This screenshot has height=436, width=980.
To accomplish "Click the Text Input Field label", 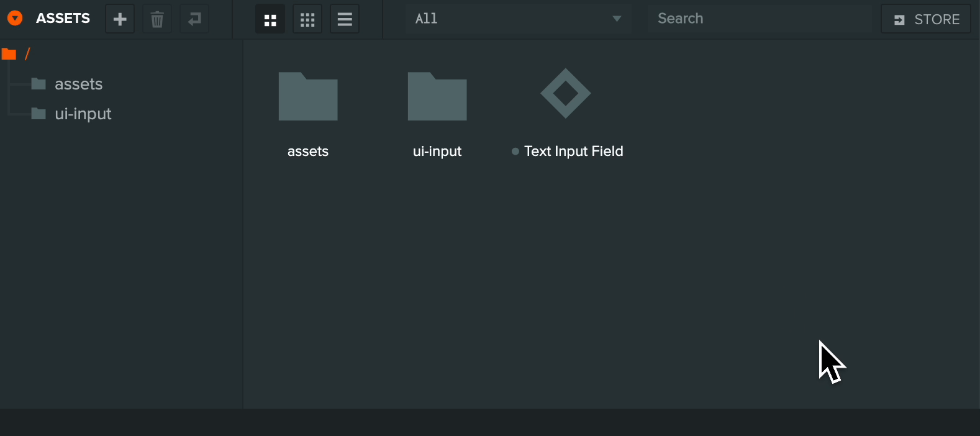I will click(573, 151).
